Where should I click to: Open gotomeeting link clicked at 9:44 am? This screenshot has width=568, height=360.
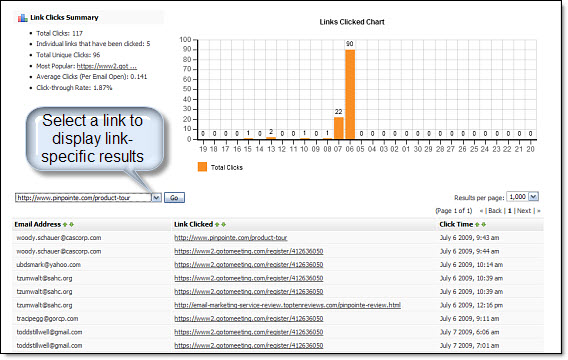(248, 251)
